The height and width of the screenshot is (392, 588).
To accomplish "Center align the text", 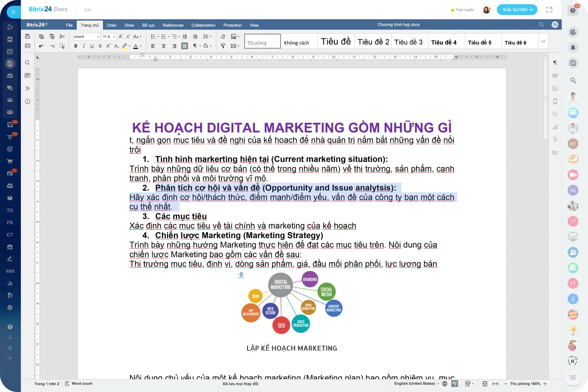I will pos(164,46).
